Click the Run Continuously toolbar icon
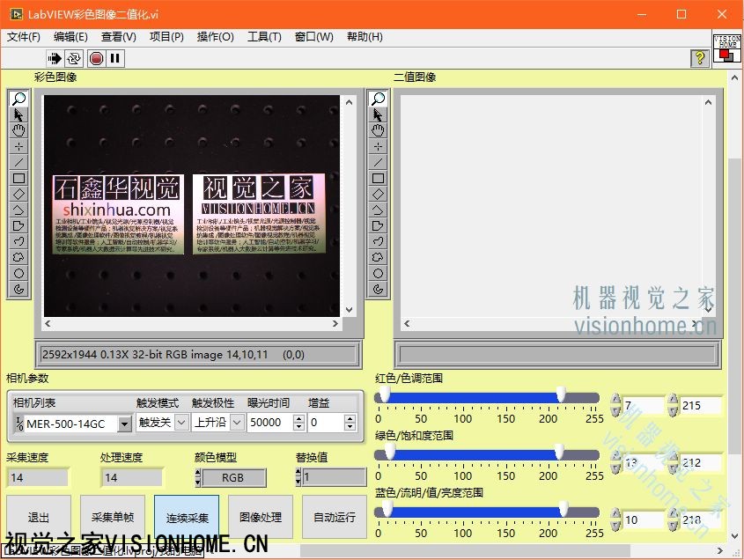 [74, 58]
